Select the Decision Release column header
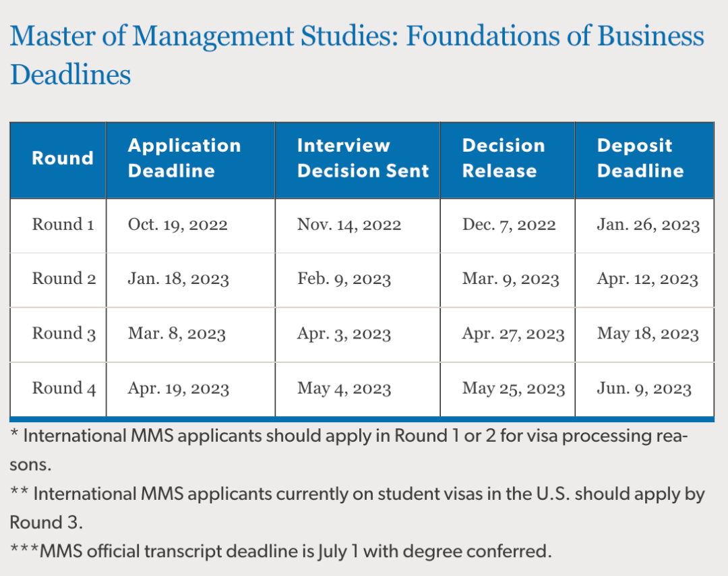 point(504,159)
